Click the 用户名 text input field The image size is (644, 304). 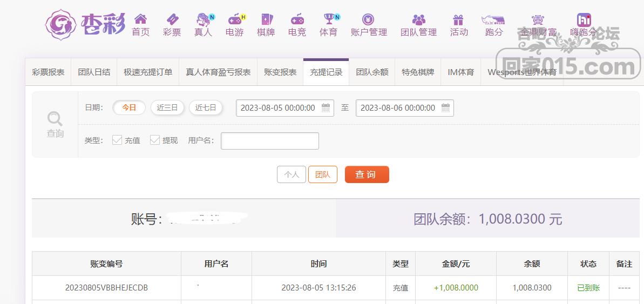click(x=269, y=141)
